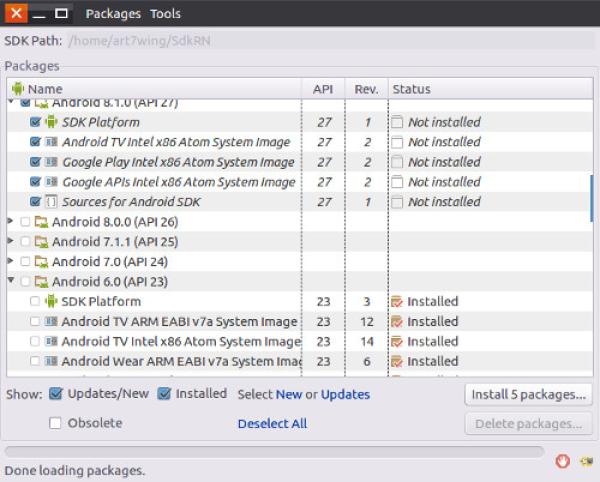Viewport: 600px width, 482px height.
Task: Collapse the Android 6.0 (API 23) node
Action: pos(12,282)
